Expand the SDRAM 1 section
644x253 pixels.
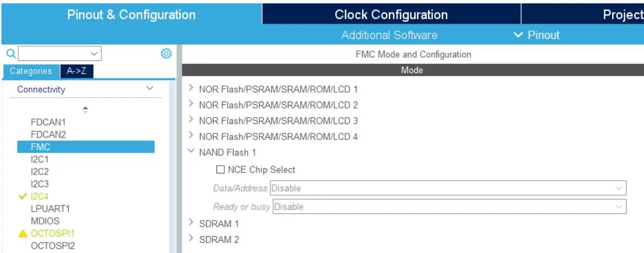coord(191,223)
